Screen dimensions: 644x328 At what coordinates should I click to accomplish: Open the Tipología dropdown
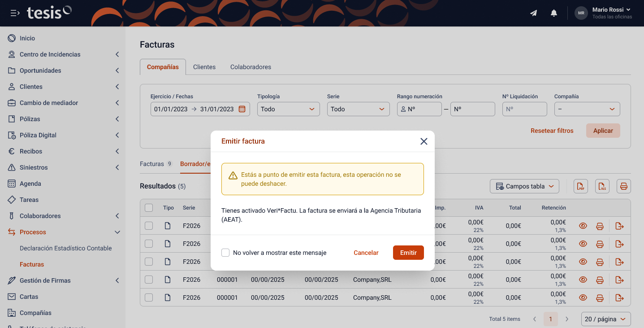tap(288, 109)
